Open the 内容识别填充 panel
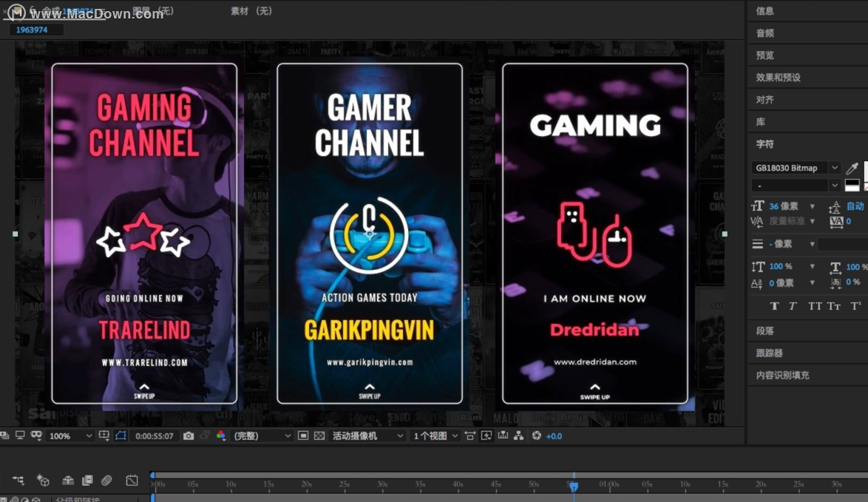 [783, 376]
